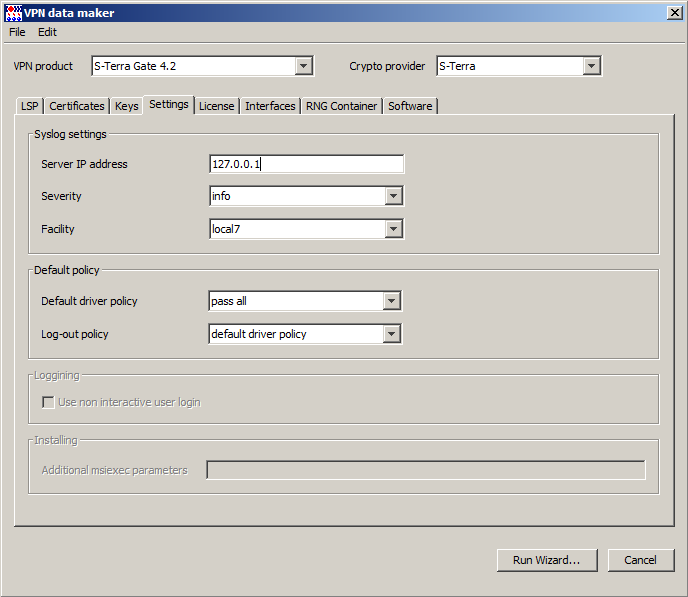
Task: Expand the Severity dropdown
Action: point(394,196)
